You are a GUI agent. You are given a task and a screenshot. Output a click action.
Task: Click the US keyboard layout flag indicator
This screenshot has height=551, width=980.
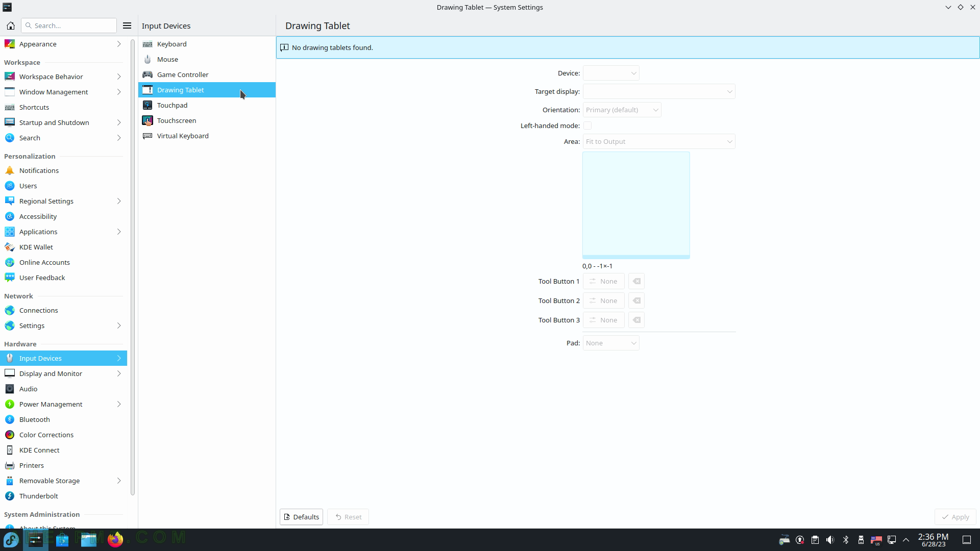pyautogui.click(x=876, y=540)
